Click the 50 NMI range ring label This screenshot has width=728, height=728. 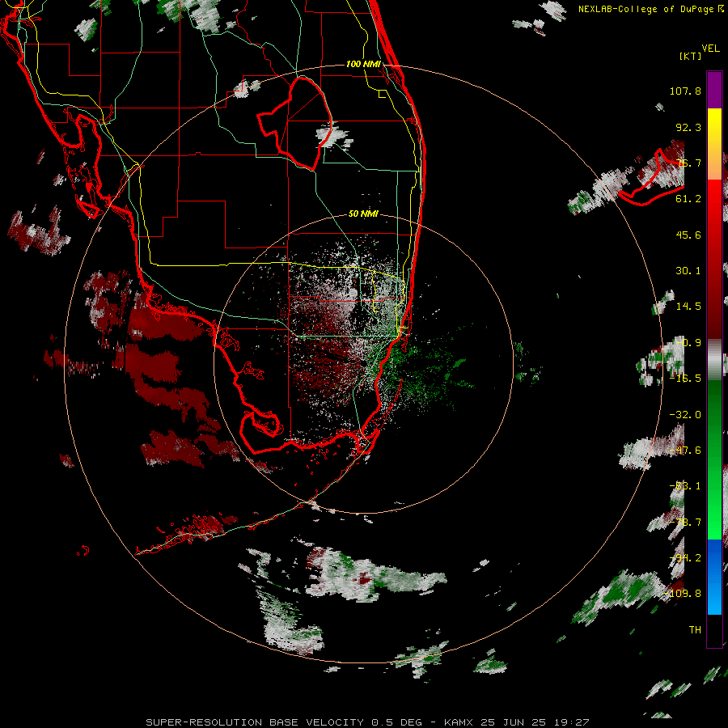point(363,214)
